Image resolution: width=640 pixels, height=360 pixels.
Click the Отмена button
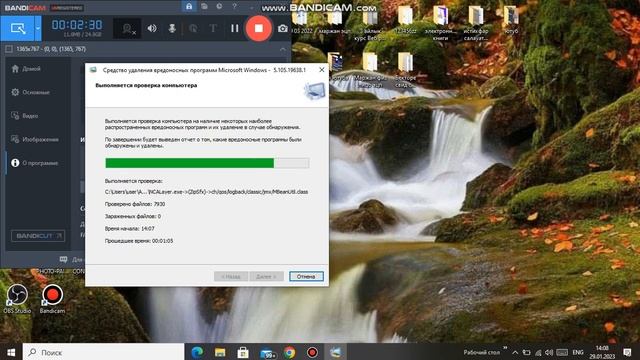click(x=306, y=276)
